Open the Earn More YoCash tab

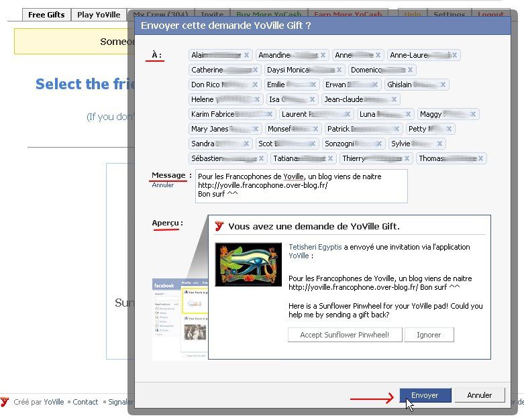tap(348, 14)
